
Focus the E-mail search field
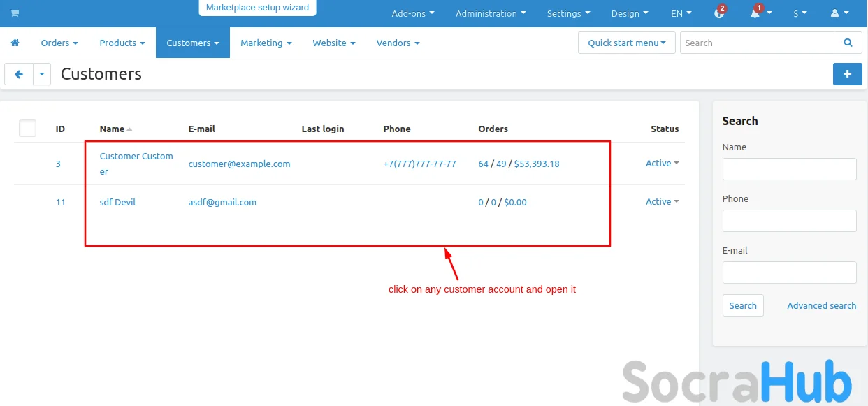tap(789, 273)
